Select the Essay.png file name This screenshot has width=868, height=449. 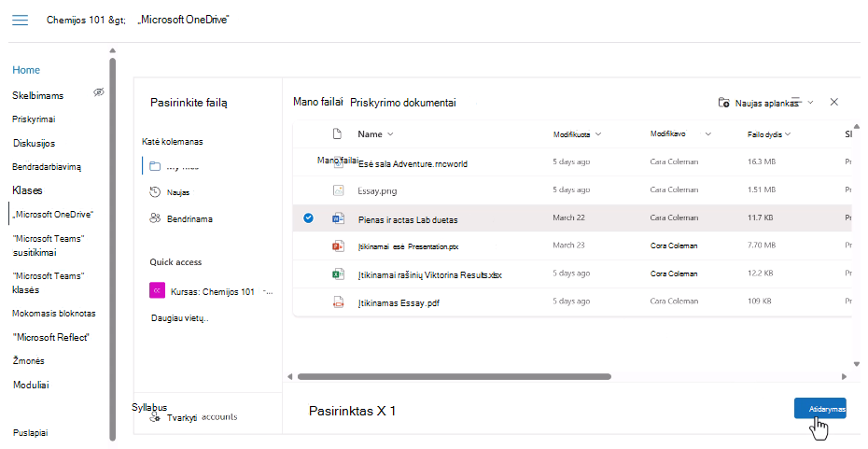coord(377,191)
